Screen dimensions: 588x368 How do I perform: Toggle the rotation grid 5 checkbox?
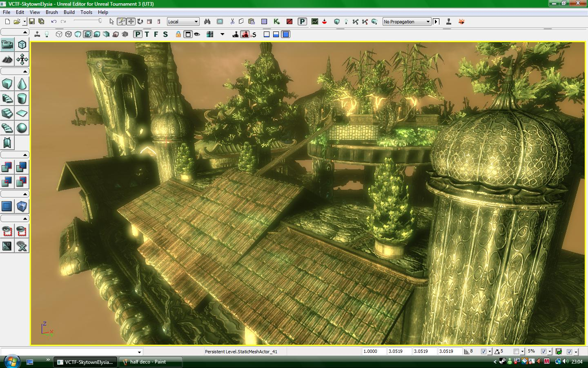[x=515, y=352]
